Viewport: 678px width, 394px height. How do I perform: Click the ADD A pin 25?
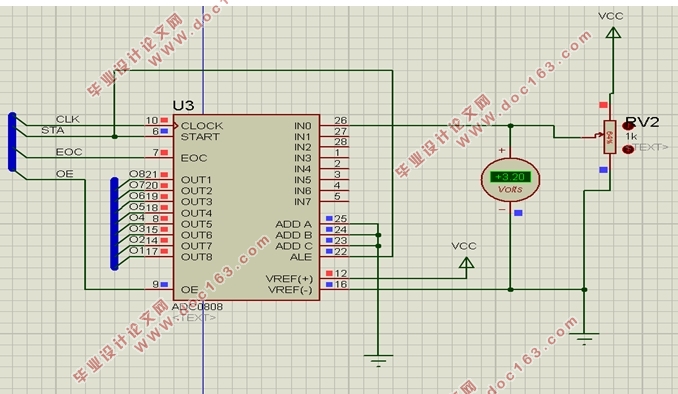coord(334,223)
